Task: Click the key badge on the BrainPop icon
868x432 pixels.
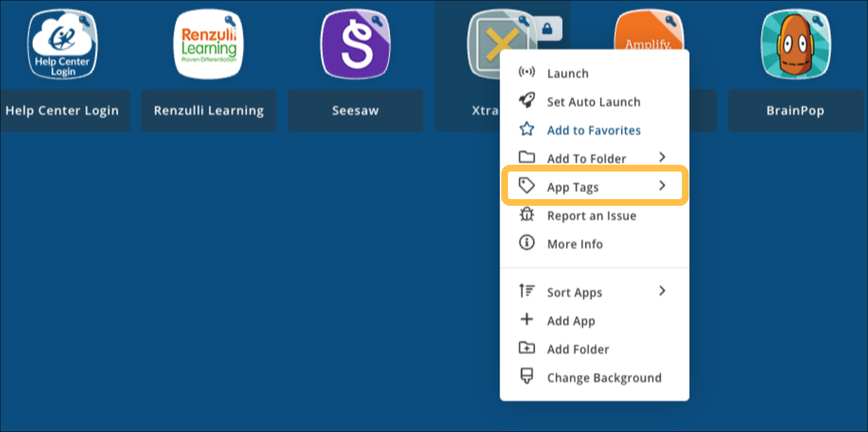Action: pos(817,21)
